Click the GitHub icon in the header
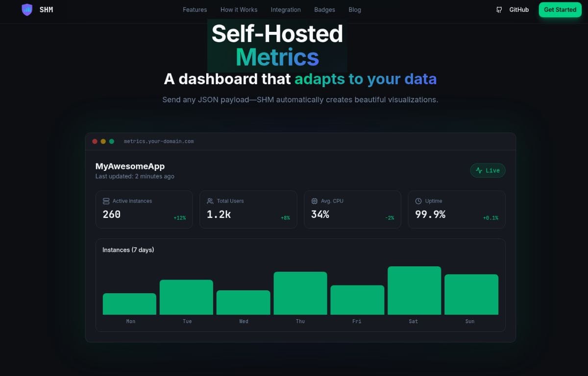588x376 pixels. pyautogui.click(x=499, y=10)
